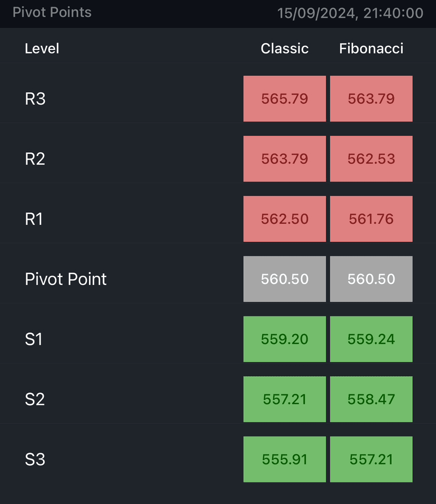Select the Pivot Point row label

coord(65,279)
